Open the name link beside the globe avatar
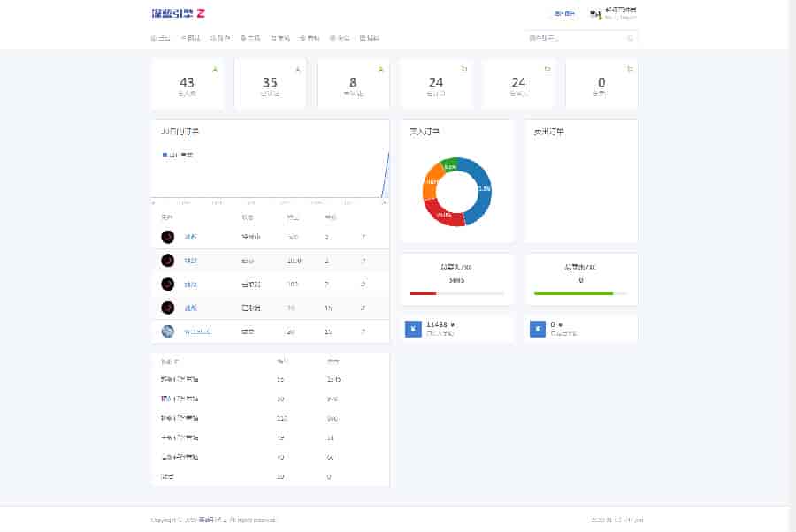The image size is (796, 532). pyautogui.click(x=197, y=331)
